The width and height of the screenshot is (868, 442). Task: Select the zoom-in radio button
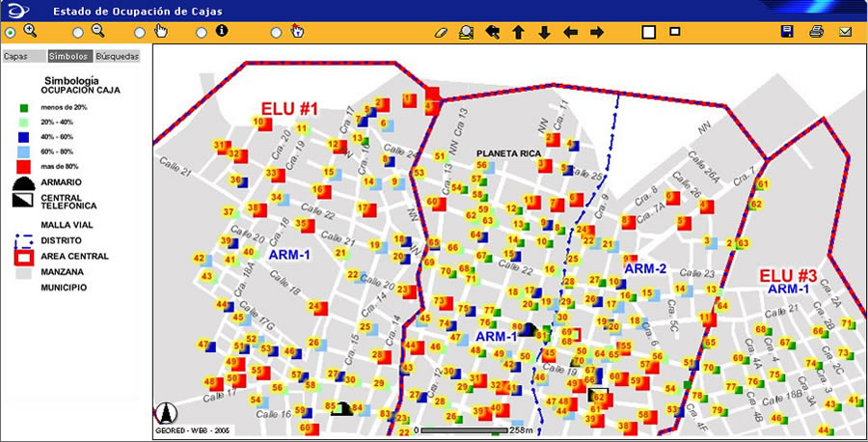point(10,33)
